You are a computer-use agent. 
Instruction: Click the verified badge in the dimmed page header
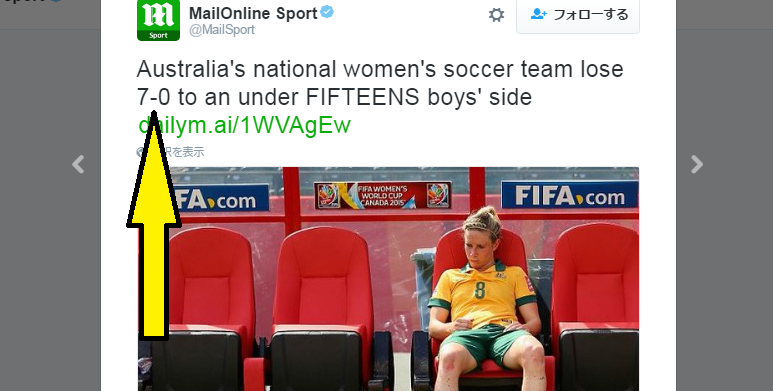pyautogui.click(x=56, y=1)
